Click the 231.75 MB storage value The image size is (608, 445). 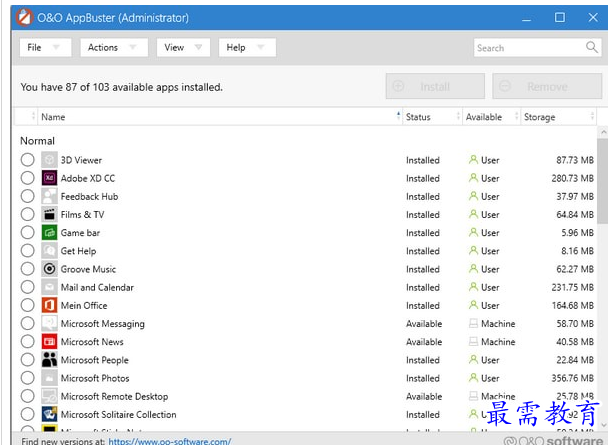pyautogui.click(x=572, y=287)
